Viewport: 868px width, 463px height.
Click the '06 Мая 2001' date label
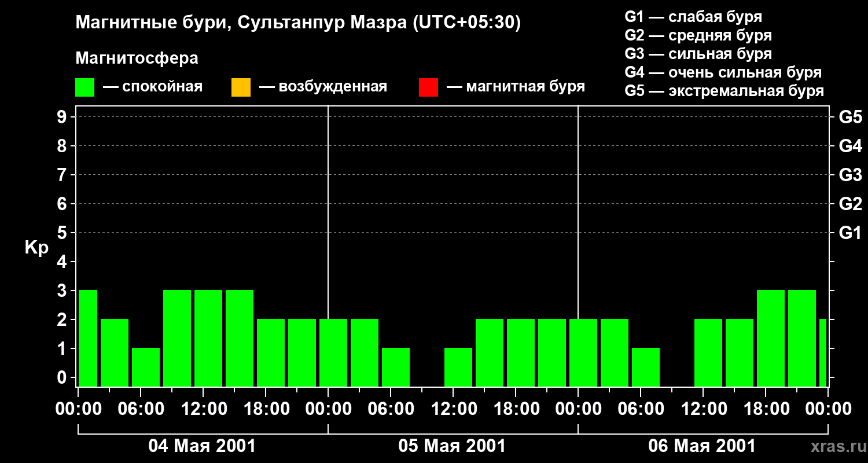coord(702,446)
